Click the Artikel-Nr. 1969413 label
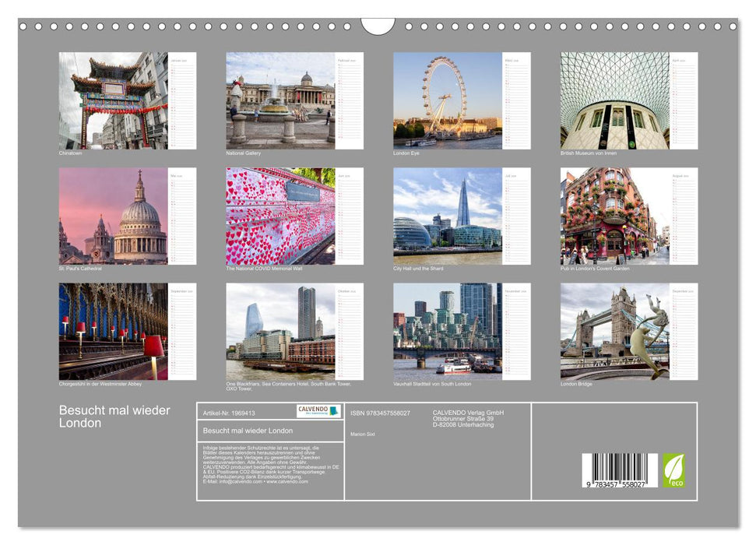Viewport: 756px width, 545px height. click(x=229, y=413)
